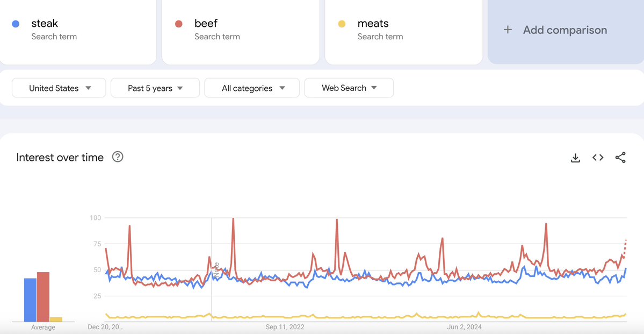Click the Add comparison button
This screenshot has width=644, height=334.
pos(565,30)
